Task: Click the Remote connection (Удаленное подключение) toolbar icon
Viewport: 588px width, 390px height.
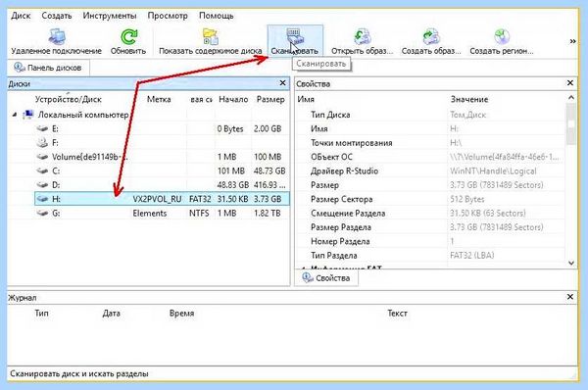Action: [x=57, y=37]
